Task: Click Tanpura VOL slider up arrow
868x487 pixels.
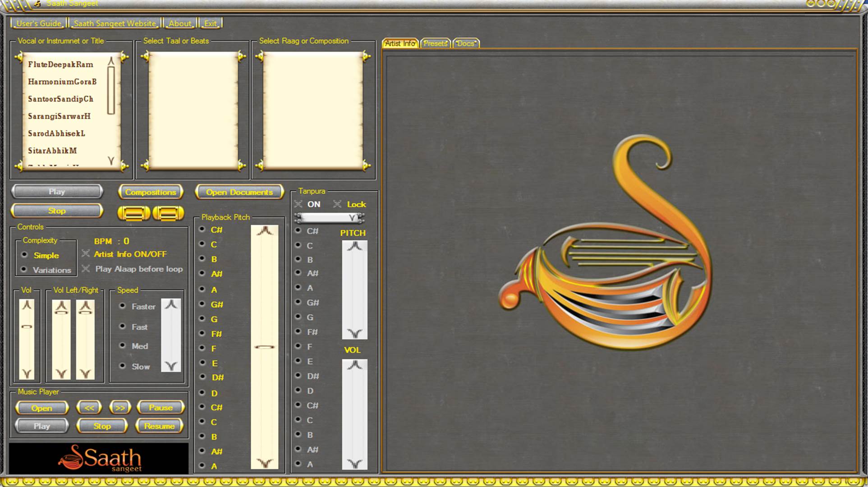Action: [354, 365]
